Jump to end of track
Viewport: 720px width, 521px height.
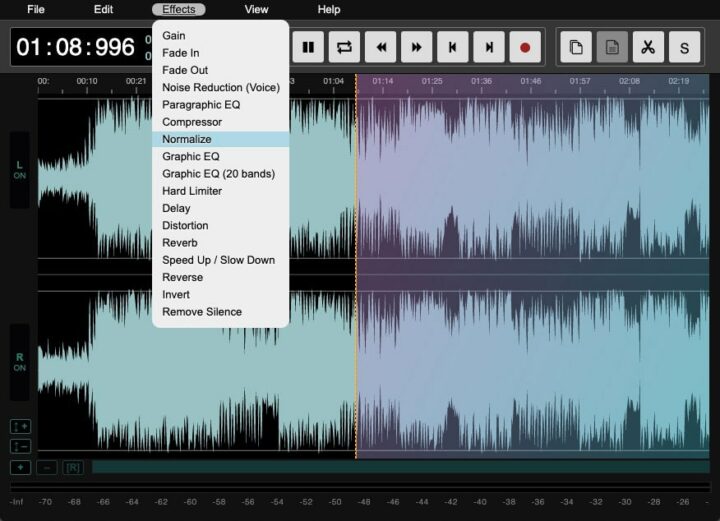click(488, 47)
